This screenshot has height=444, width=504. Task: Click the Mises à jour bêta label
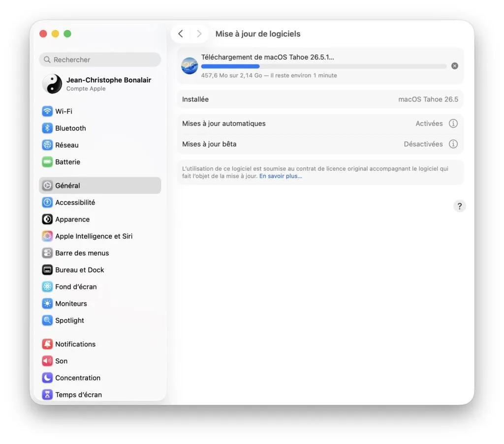pos(209,144)
